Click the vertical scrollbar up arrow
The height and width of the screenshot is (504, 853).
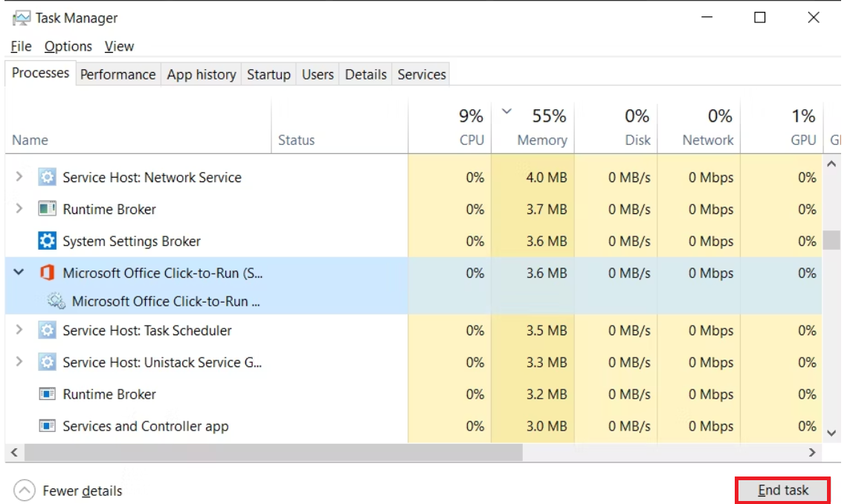pos(831,164)
